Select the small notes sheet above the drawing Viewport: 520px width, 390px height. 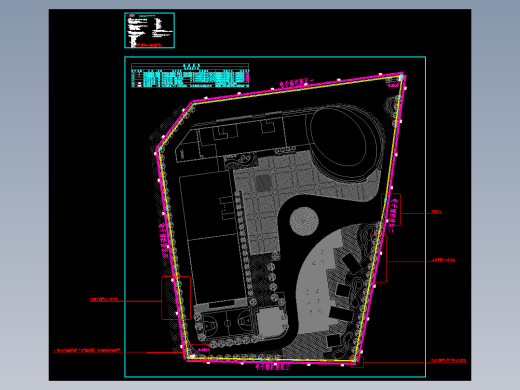click(x=149, y=30)
